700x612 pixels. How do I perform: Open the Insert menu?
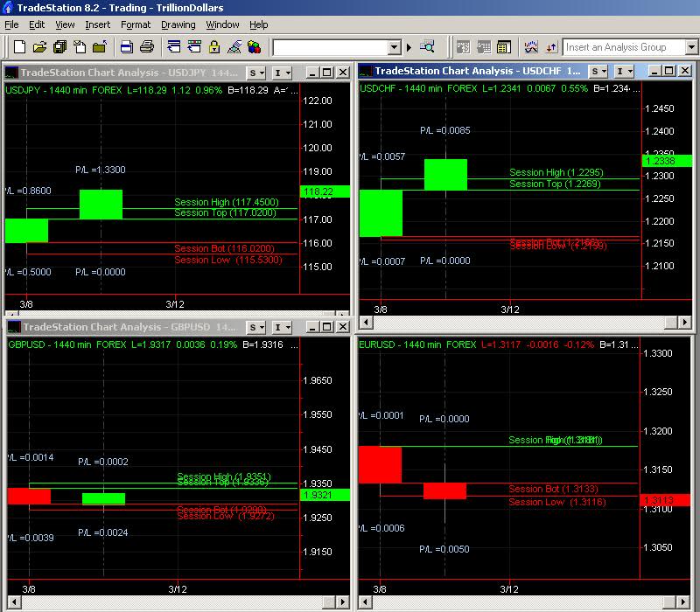(x=97, y=24)
